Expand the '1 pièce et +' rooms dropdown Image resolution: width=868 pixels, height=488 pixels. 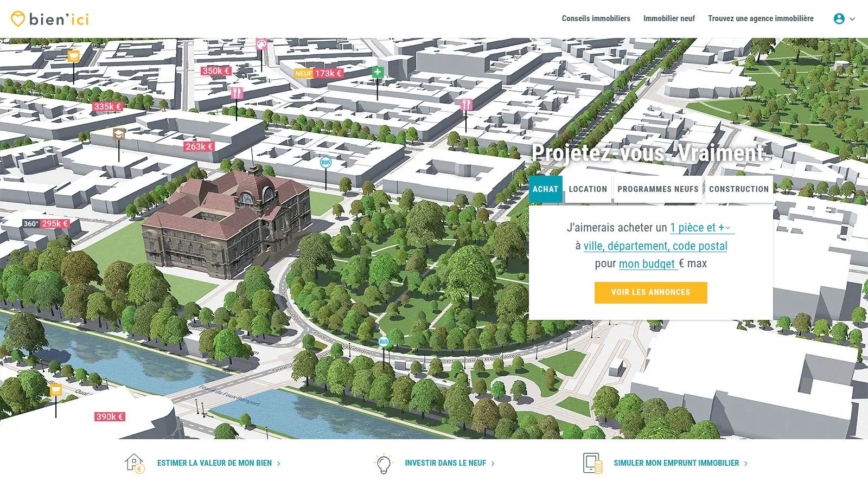pos(702,228)
